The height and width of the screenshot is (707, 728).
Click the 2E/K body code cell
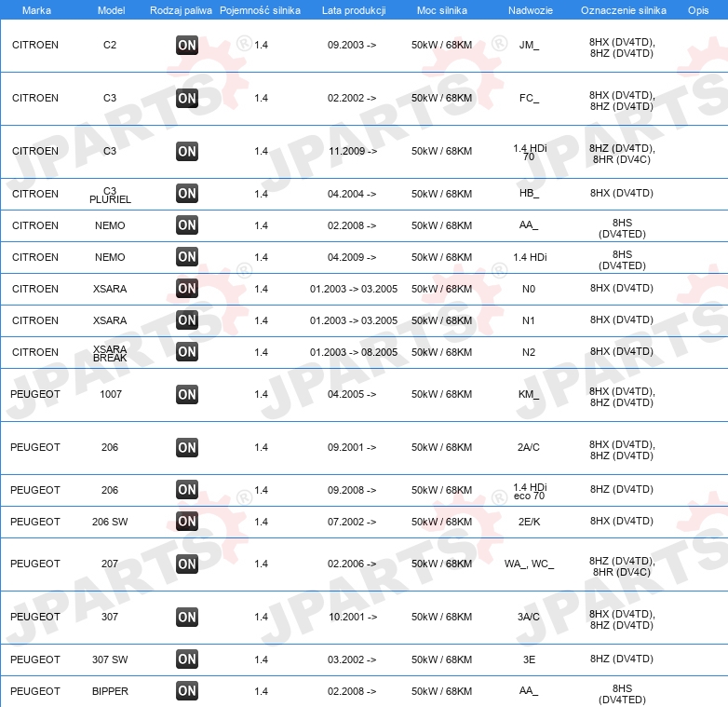[x=530, y=522]
